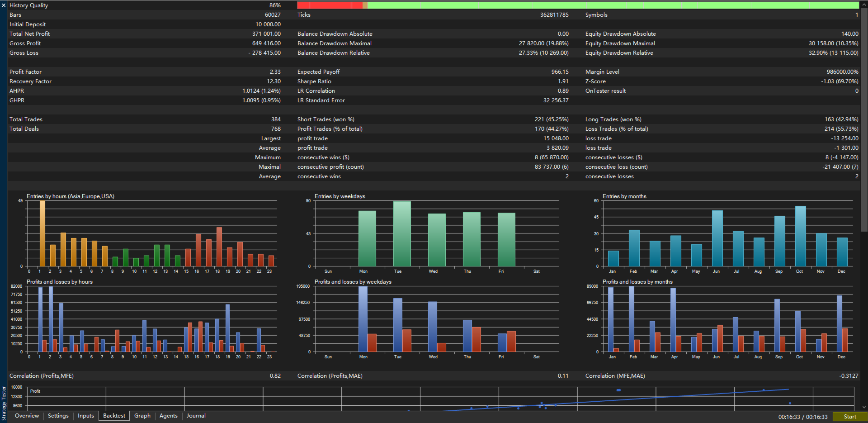The width and height of the screenshot is (868, 423).
Task: View the Journal tab
Action: point(196,416)
